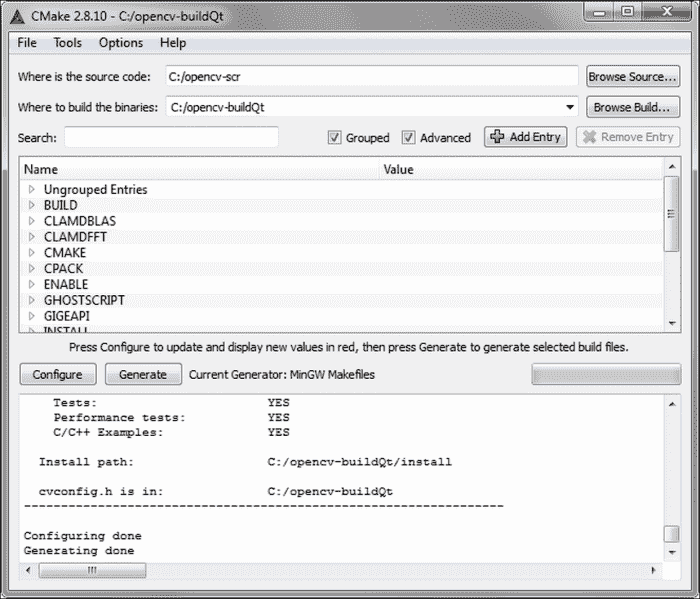
Task: Click the Configure button
Action: click(x=58, y=374)
